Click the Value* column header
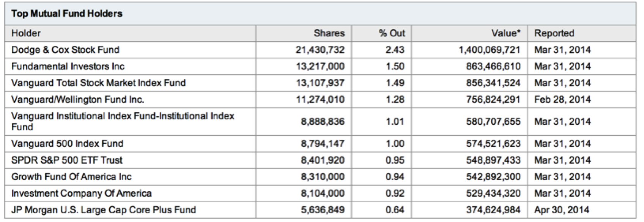This screenshot has width=644, height=222. click(506, 33)
